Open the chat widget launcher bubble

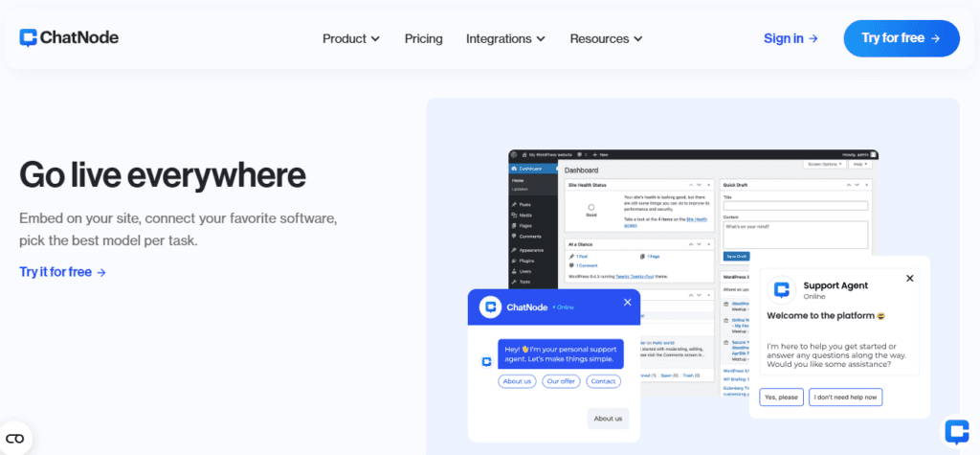957,432
